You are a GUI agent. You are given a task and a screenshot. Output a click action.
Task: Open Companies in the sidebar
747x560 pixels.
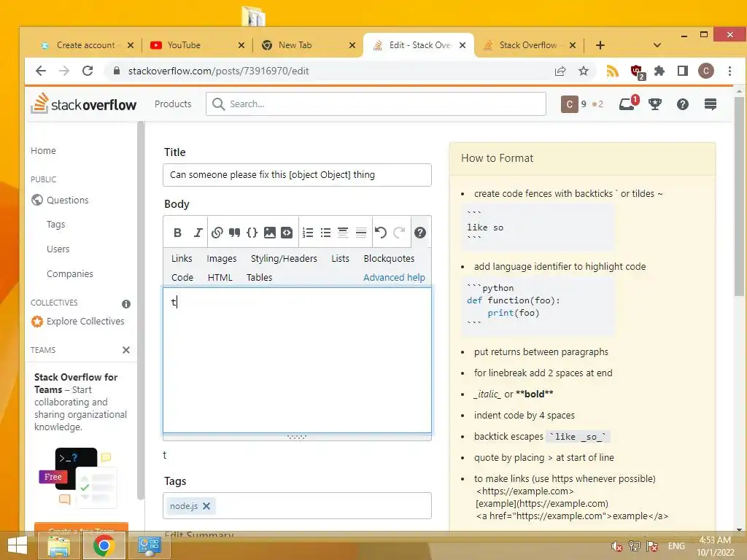[69, 274]
